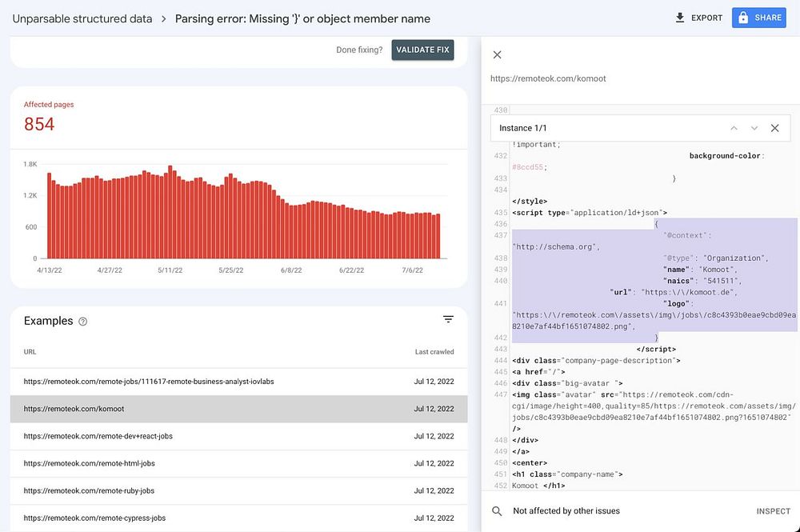Click the Unparsable structured data breadcrumb
The height and width of the screenshot is (532, 800).
point(82,18)
